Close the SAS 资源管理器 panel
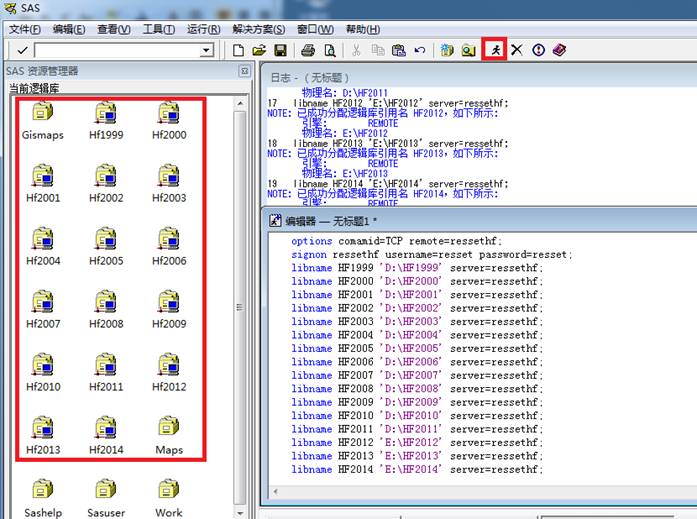697x519 pixels. coord(244,72)
